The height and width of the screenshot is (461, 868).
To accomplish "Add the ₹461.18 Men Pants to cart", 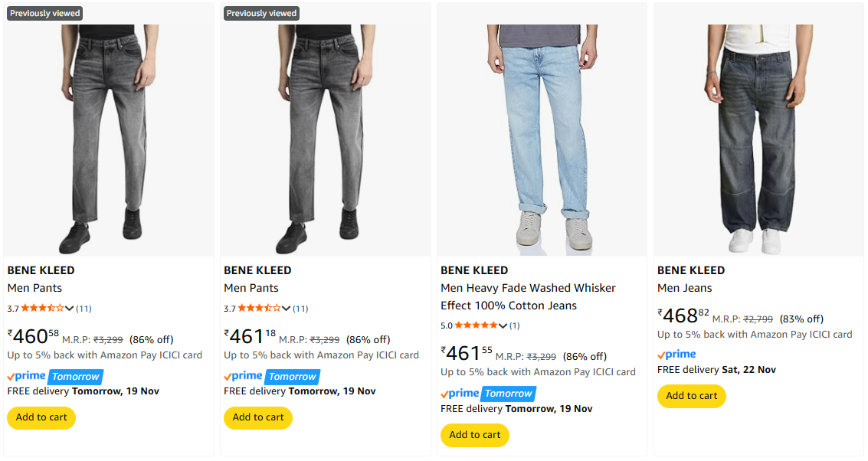I will (x=258, y=417).
